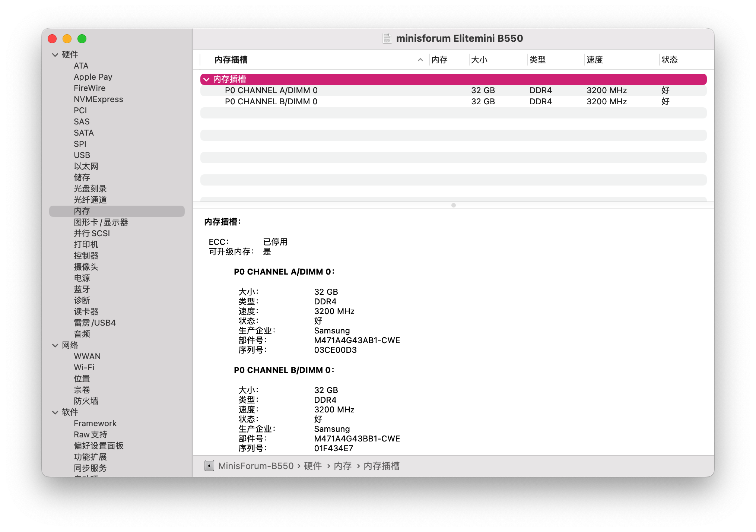756x532 pixels.
Task: Click the document icon beside window title
Action: pos(387,38)
